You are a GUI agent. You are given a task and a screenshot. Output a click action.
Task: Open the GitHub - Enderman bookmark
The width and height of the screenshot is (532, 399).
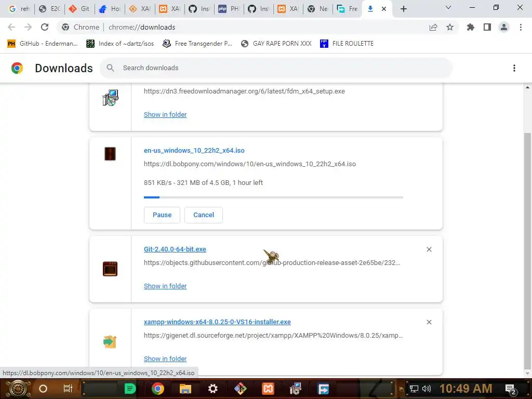[x=43, y=44]
